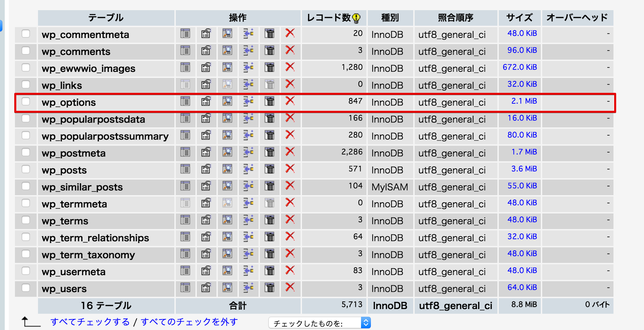Click the 2.1 MiB size link
The height and width of the screenshot is (330, 644).
click(524, 101)
